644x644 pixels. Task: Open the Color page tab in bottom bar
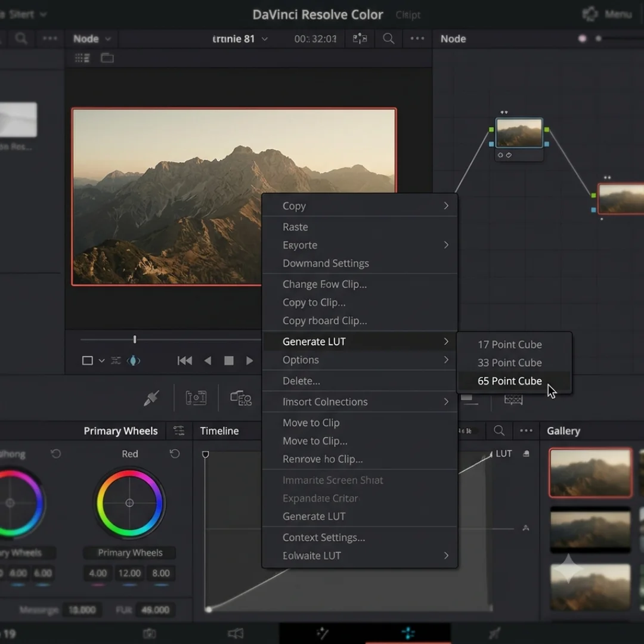click(x=408, y=633)
